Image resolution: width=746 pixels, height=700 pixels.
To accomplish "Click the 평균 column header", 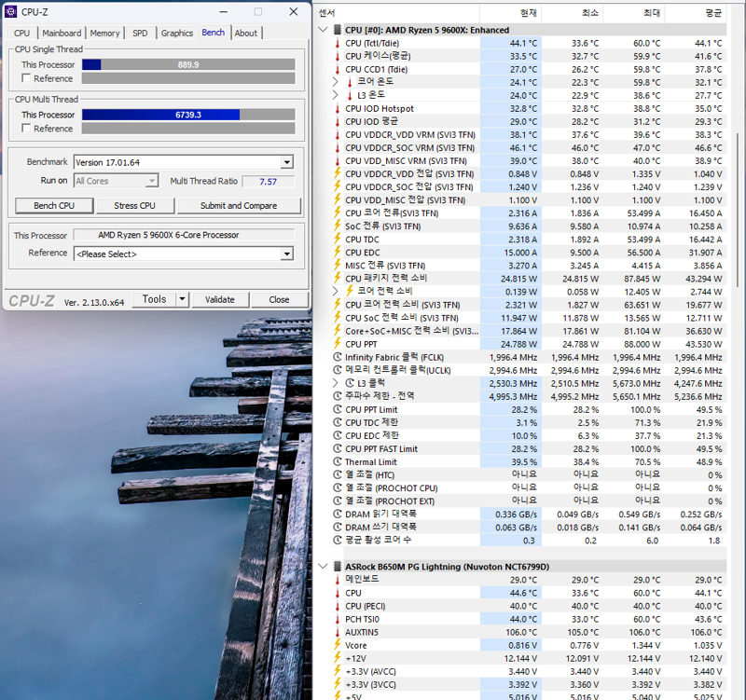I will pyautogui.click(x=696, y=13).
